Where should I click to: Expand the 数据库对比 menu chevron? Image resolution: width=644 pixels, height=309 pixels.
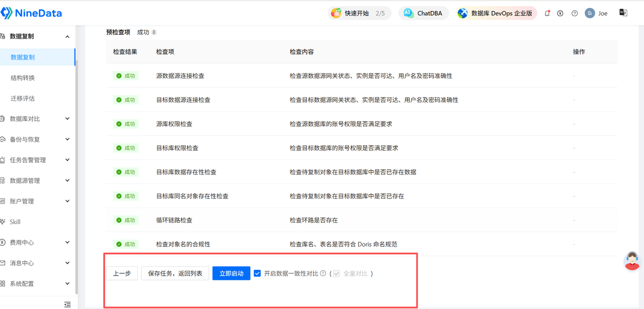[x=67, y=119]
